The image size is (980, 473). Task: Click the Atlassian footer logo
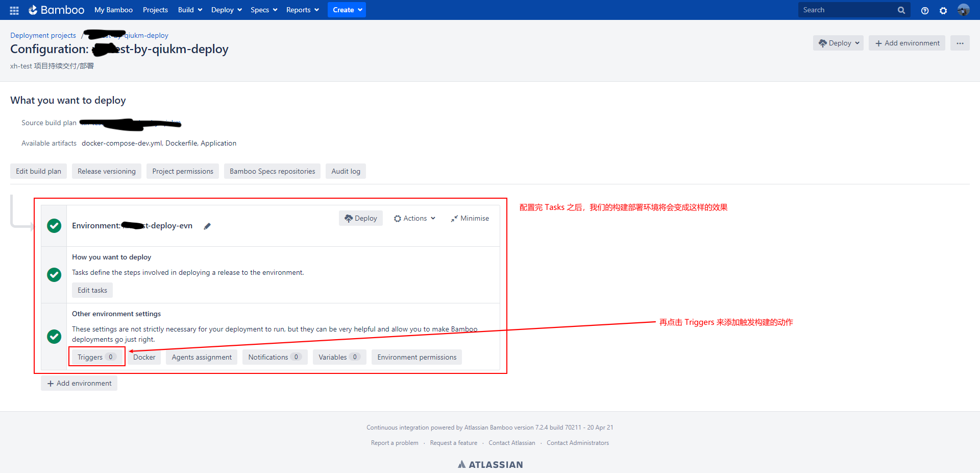(x=490, y=464)
